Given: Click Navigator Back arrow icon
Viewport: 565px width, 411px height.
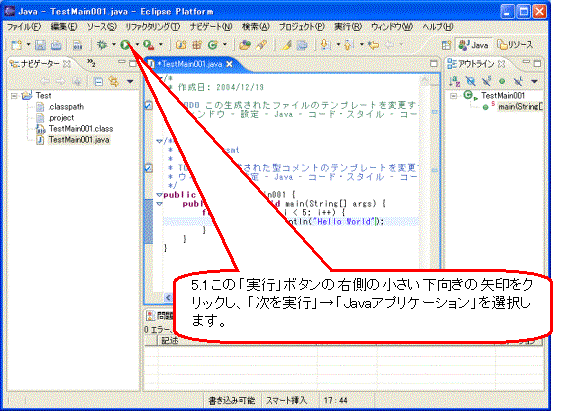Looking at the screenshot, I should coord(45,82).
